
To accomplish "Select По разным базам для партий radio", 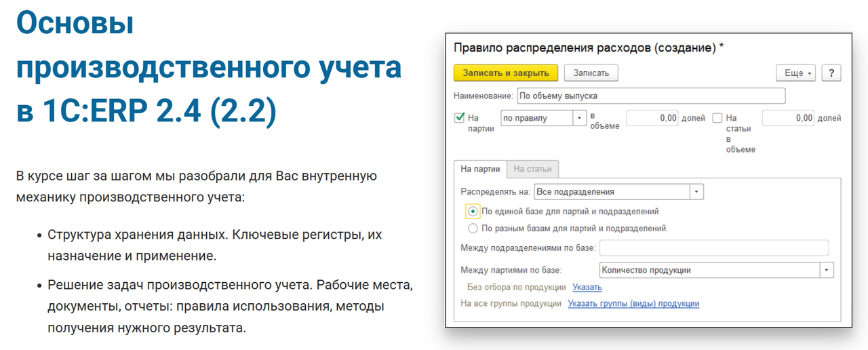I will [x=473, y=229].
